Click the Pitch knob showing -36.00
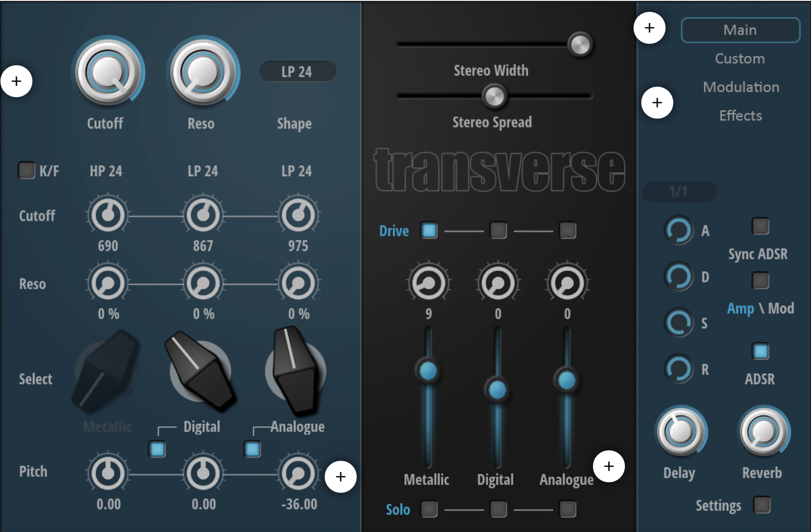Image resolution: width=811 pixels, height=532 pixels. click(x=298, y=474)
